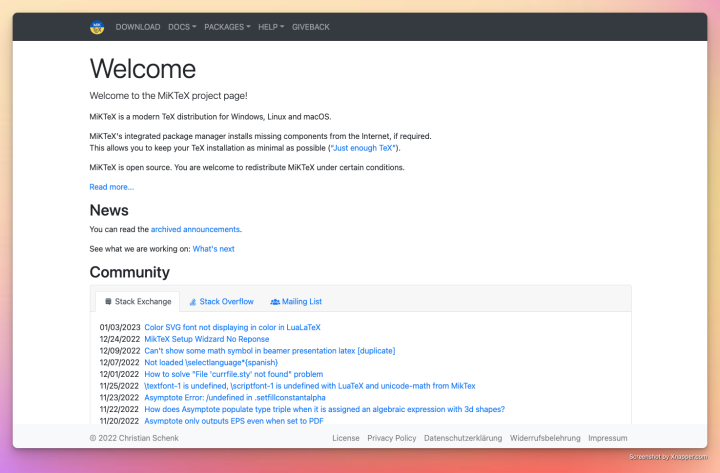Click the 01/03/2023 date text
The width and height of the screenshot is (720, 473).
tap(120, 327)
